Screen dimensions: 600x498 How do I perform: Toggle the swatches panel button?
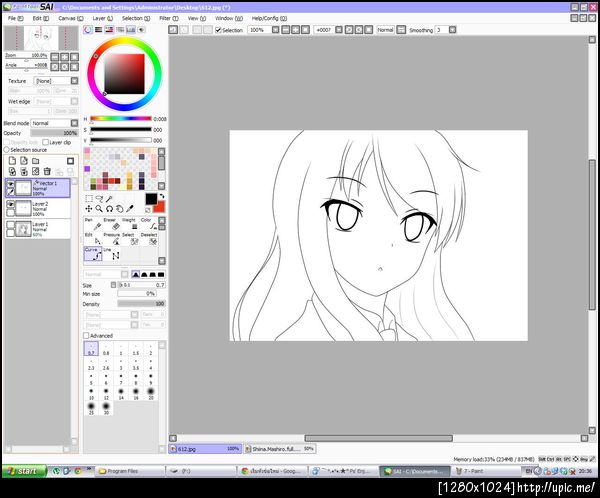pyautogui.click(x=130, y=29)
